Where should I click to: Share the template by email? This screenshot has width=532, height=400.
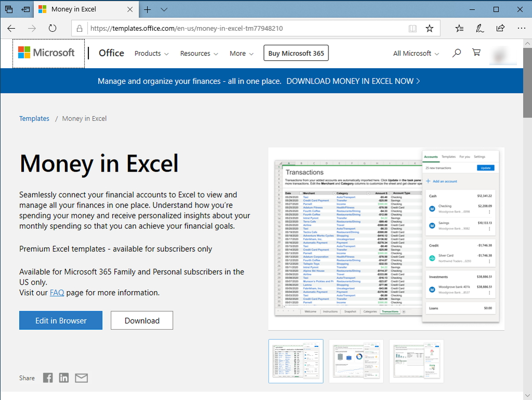[x=81, y=378]
